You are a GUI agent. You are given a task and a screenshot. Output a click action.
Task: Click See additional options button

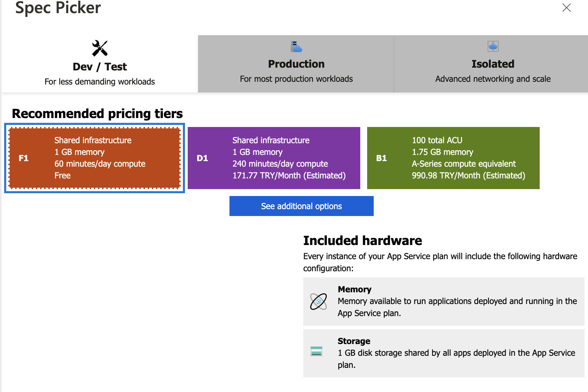click(x=301, y=206)
